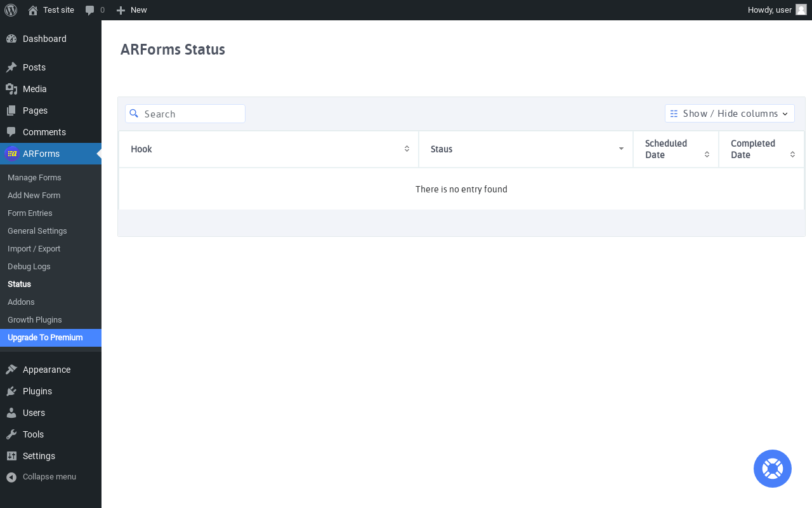
Task: Click the Settings sliders icon
Action: (11, 456)
